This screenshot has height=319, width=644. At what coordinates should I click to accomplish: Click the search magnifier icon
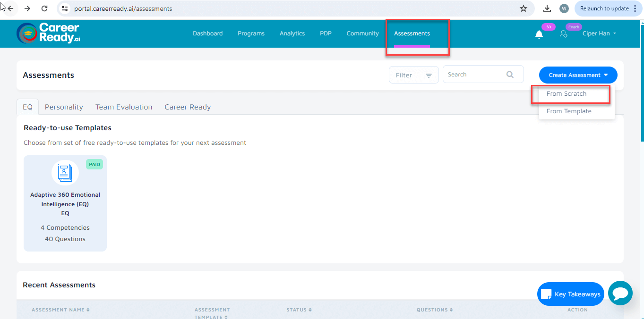510,75
